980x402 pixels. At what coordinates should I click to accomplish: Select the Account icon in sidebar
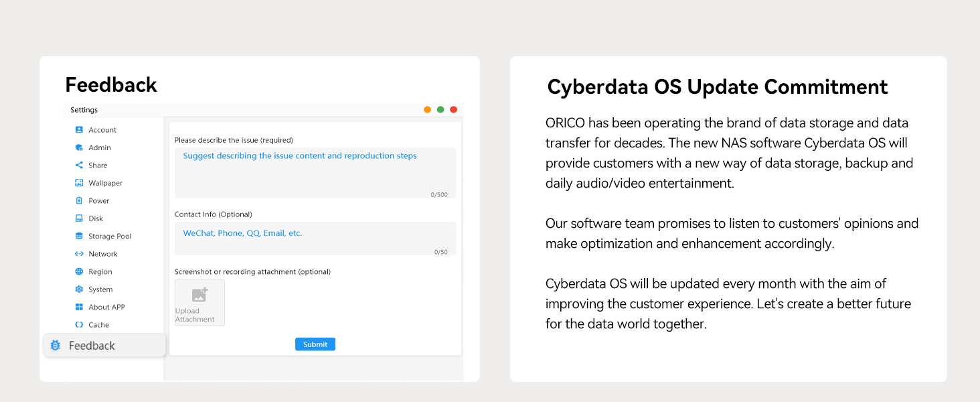(78, 129)
